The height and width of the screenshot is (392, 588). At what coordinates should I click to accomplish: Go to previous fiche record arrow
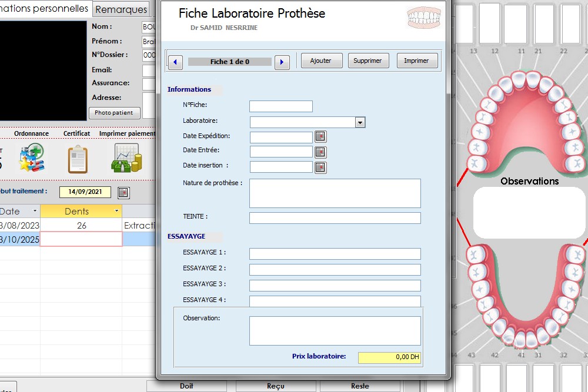coord(175,62)
